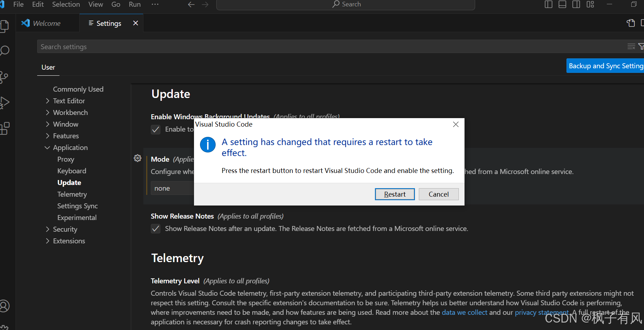Image resolution: width=644 pixels, height=330 pixels.
Task: Expand Features settings group
Action: [47, 136]
